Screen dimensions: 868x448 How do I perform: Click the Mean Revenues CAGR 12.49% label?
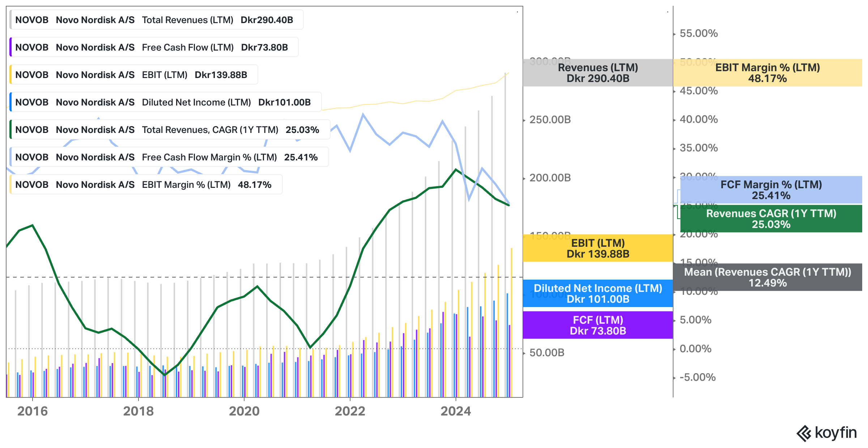767,277
